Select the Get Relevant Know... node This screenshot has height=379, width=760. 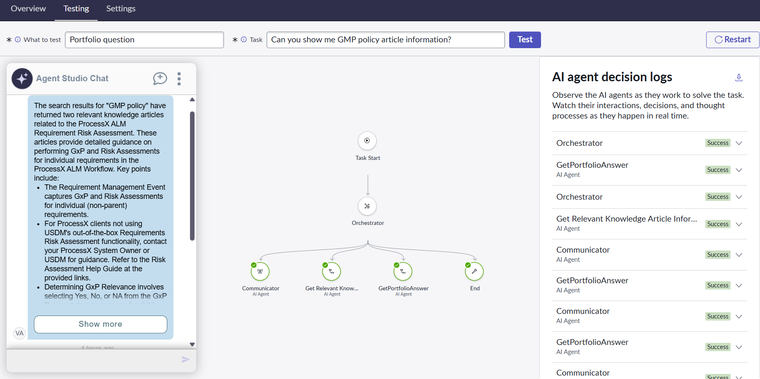click(x=332, y=272)
